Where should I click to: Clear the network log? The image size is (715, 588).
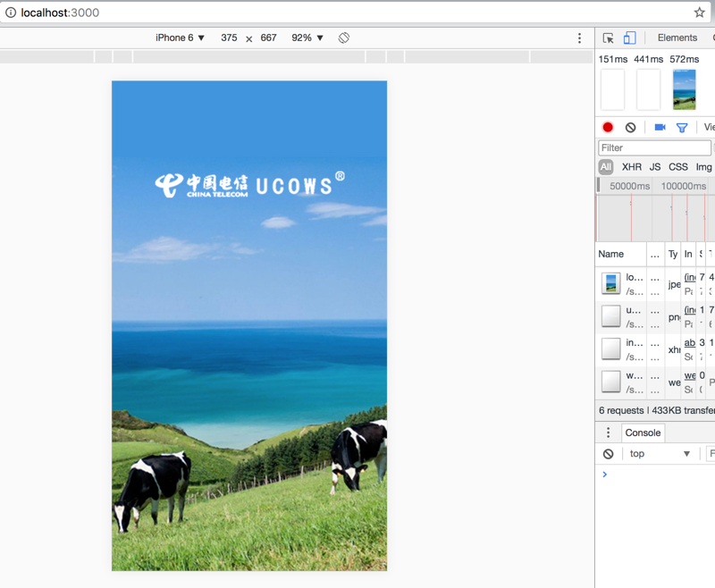[630, 127]
